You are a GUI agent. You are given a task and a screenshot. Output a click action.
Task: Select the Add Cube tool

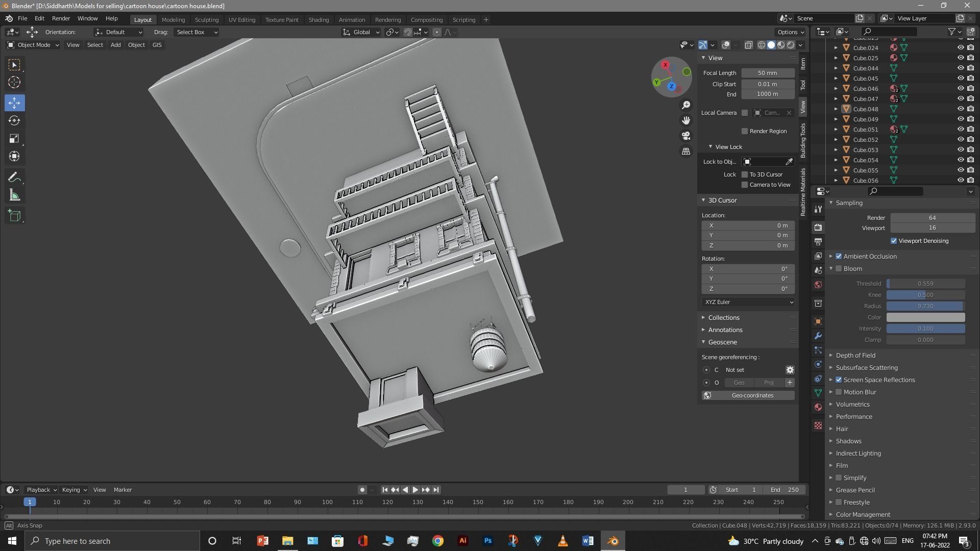14,216
